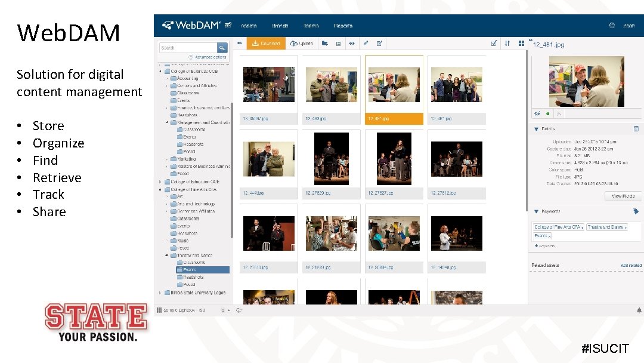644x363 pixels.
Task: Click the calendar grid icon in toolbar
Action: pyautogui.click(x=339, y=43)
